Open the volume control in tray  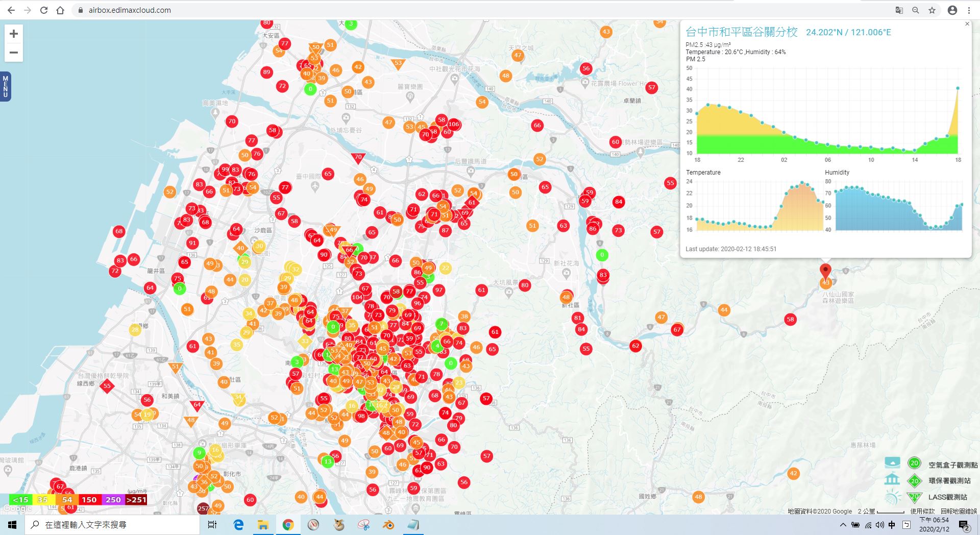[879, 525]
